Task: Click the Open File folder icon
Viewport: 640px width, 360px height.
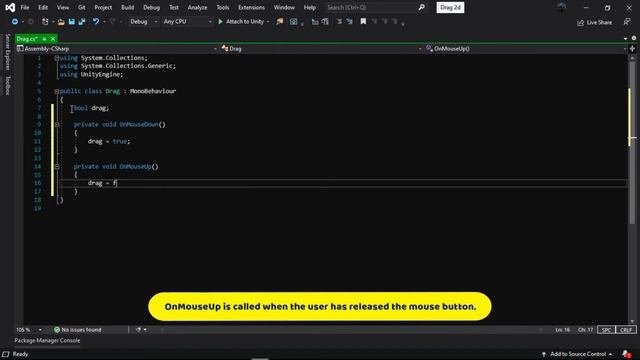Action: pyautogui.click(x=61, y=22)
